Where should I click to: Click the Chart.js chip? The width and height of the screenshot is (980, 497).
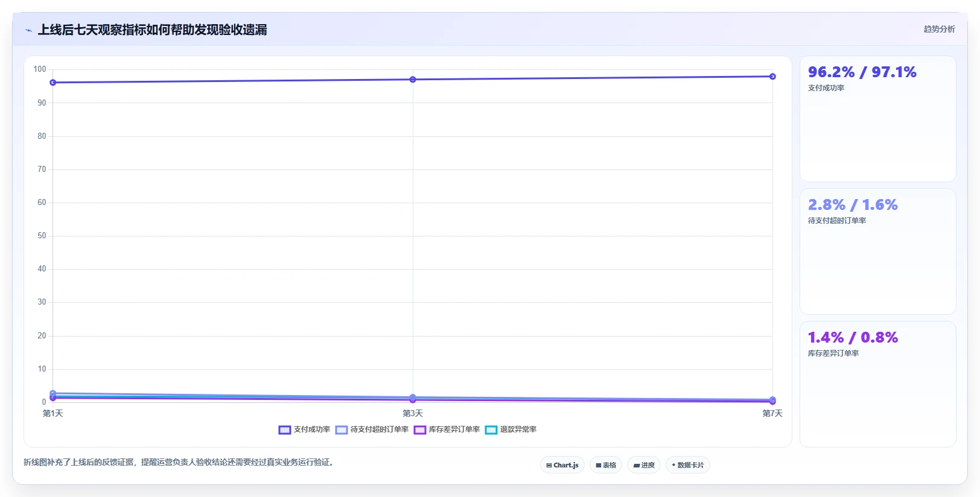pyautogui.click(x=562, y=465)
